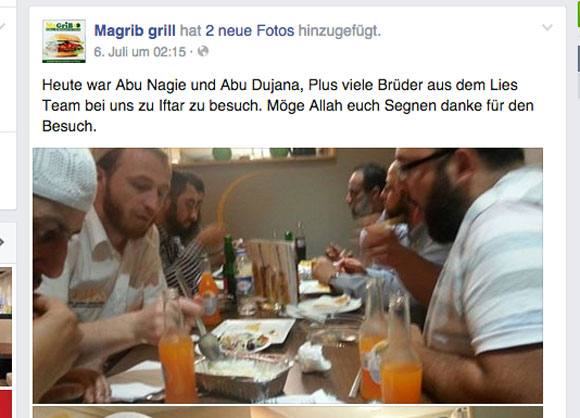The height and width of the screenshot is (418, 580).
Task: Open the second photo strip below main photo
Action: coord(288,412)
